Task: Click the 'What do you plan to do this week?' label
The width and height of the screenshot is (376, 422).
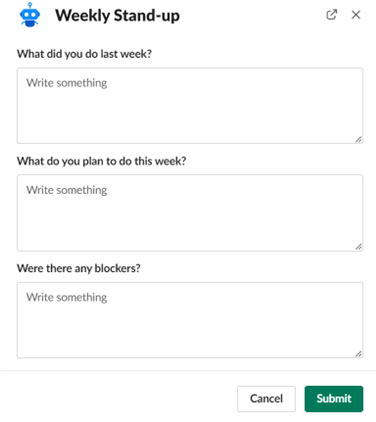Action: pyautogui.click(x=102, y=161)
